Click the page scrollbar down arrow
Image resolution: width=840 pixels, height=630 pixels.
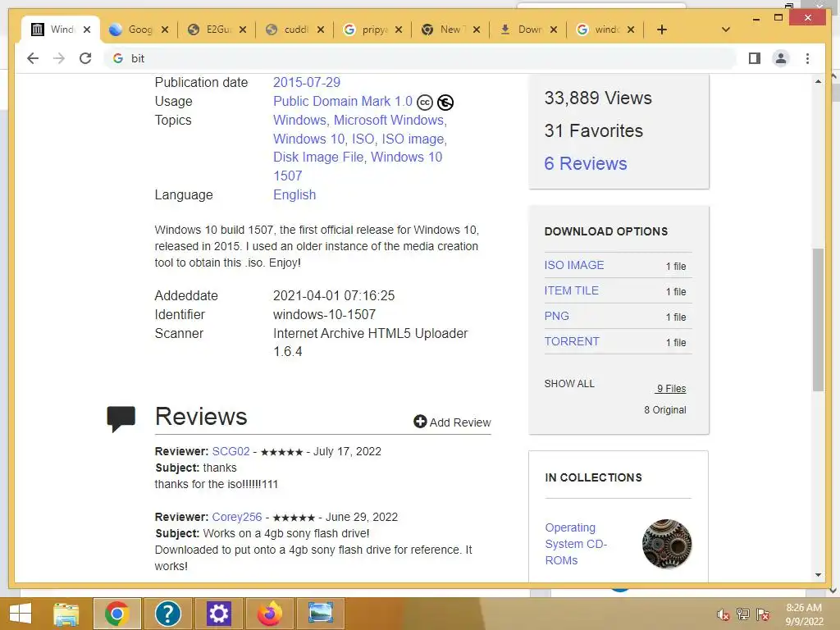(818, 575)
